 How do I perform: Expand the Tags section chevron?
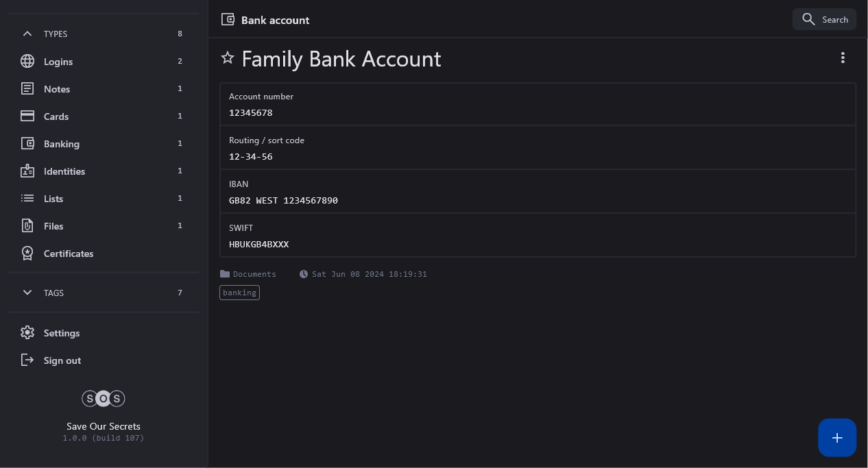click(x=27, y=293)
